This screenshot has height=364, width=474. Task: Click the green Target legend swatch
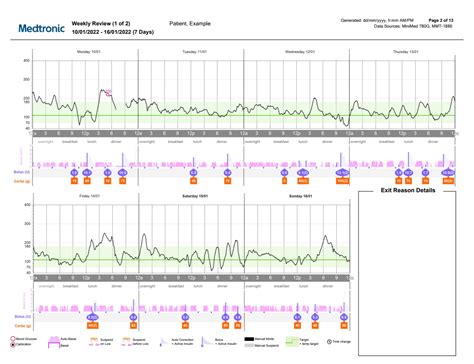point(292,342)
